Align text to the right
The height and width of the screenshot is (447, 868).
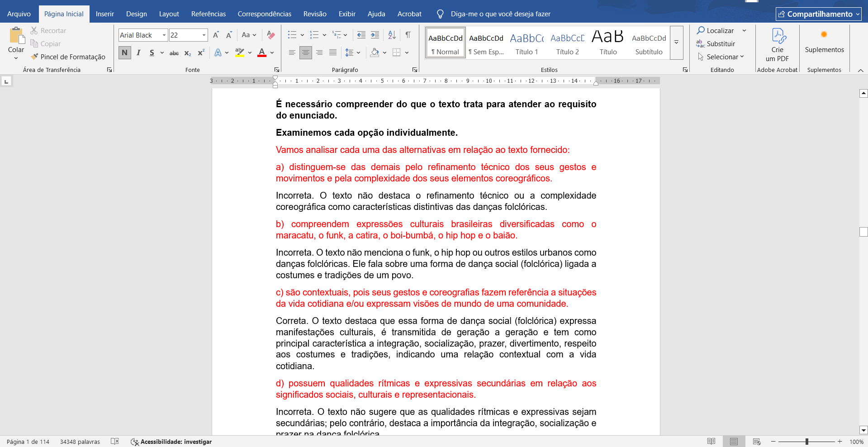(319, 52)
